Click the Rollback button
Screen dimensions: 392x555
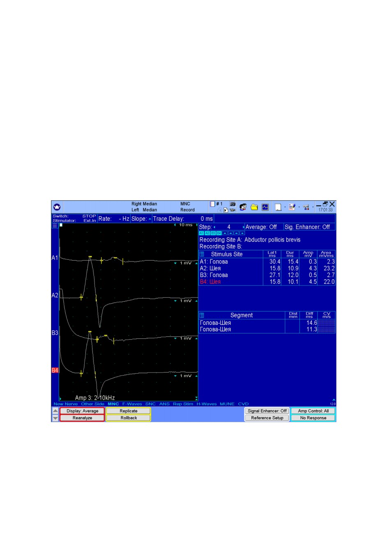click(129, 418)
